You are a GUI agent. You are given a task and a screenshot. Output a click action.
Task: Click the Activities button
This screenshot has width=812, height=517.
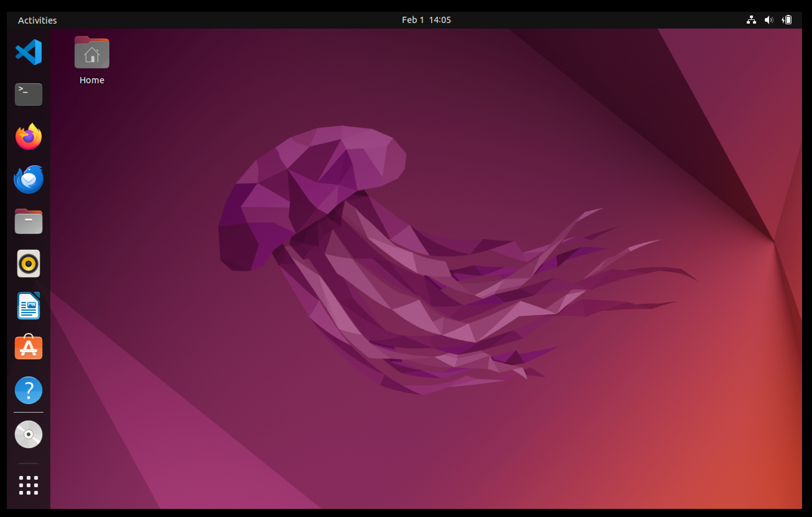pyautogui.click(x=37, y=20)
